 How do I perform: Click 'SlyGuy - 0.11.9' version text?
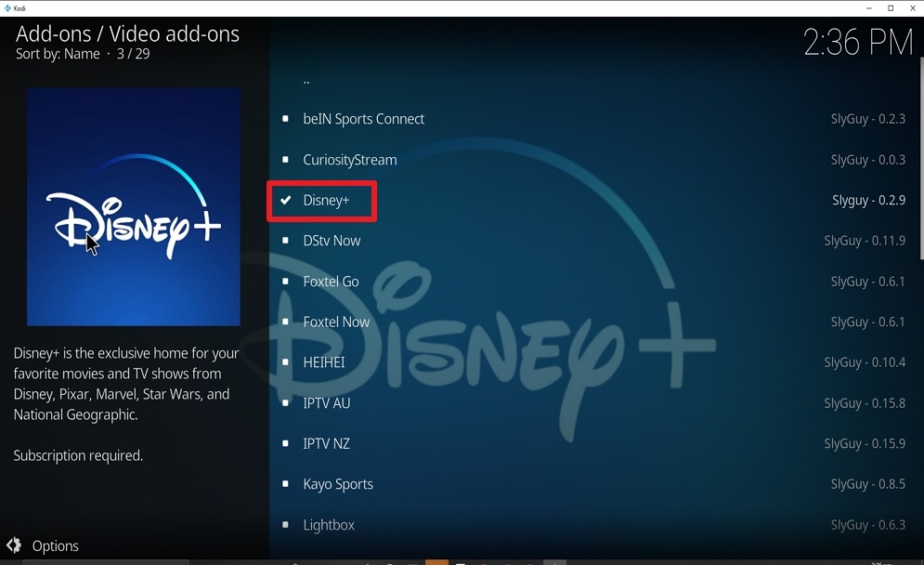click(865, 240)
